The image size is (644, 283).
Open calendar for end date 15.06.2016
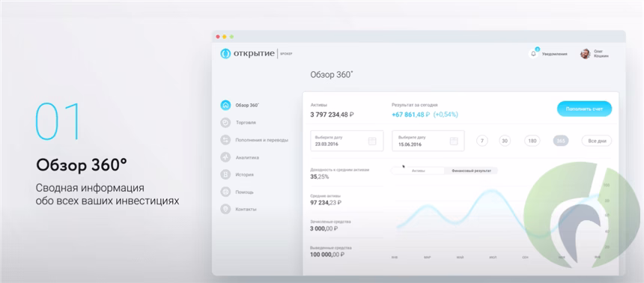[x=454, y=141]
